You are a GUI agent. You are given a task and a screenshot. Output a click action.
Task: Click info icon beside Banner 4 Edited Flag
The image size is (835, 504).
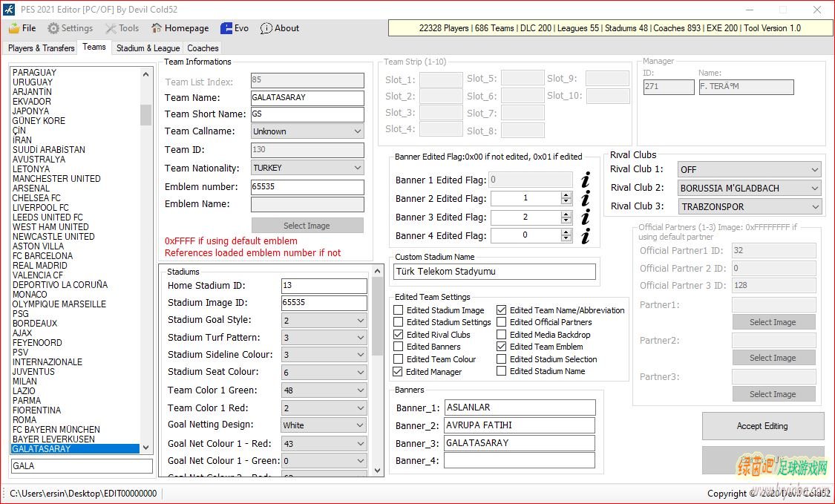(586, 235)
